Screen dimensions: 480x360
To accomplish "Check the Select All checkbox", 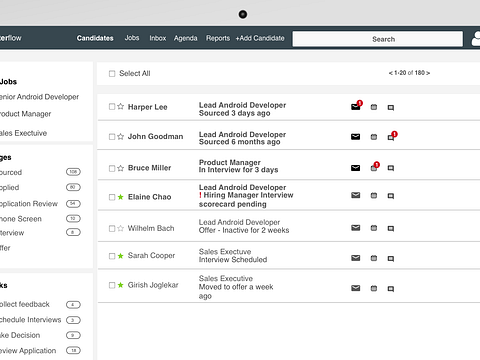I will click(112, 73).
